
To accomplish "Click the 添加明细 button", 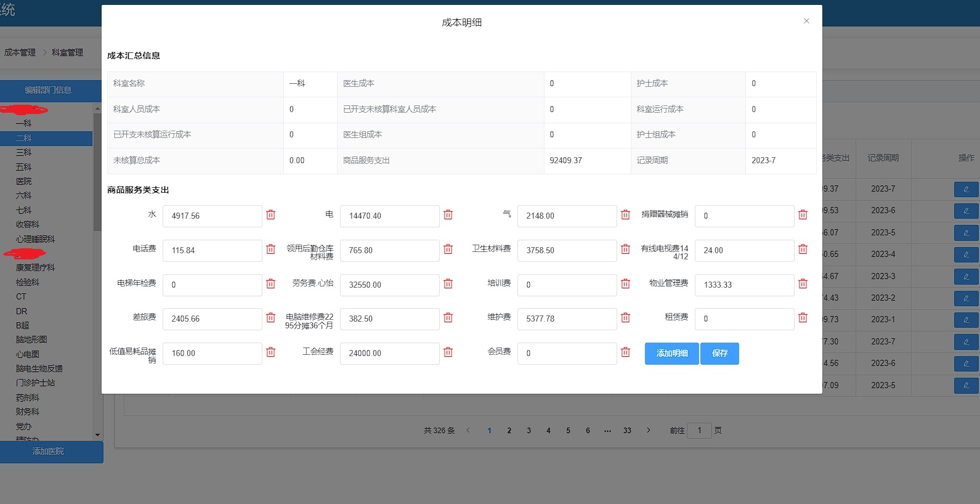I will (x=672, y=354).
